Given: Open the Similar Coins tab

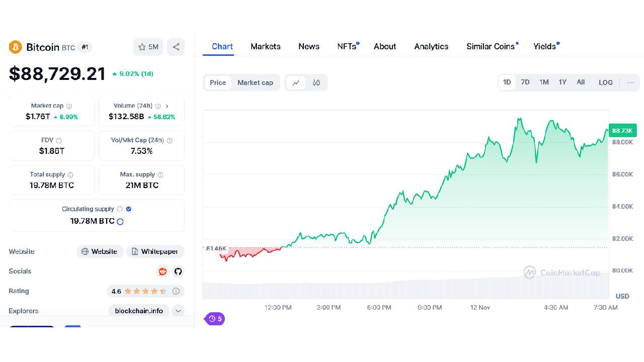Looking at the screenshot, I should (x=491, y=46).
